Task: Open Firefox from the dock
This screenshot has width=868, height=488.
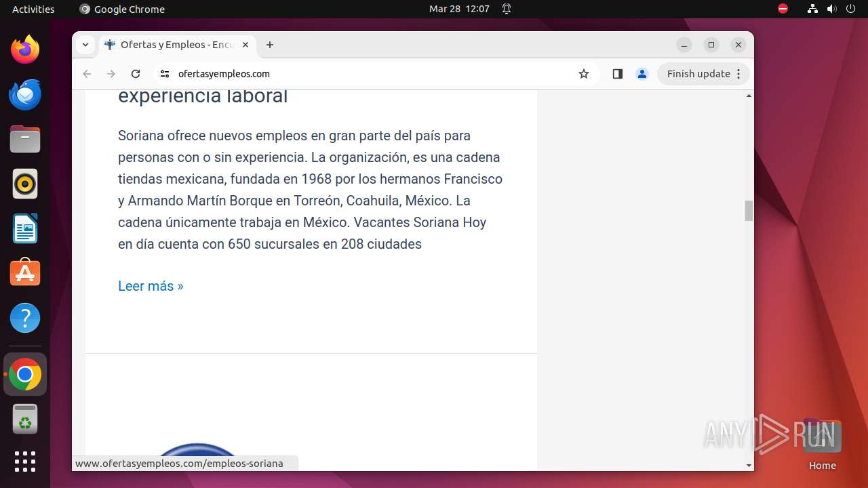Action: [x=25, y=49]
